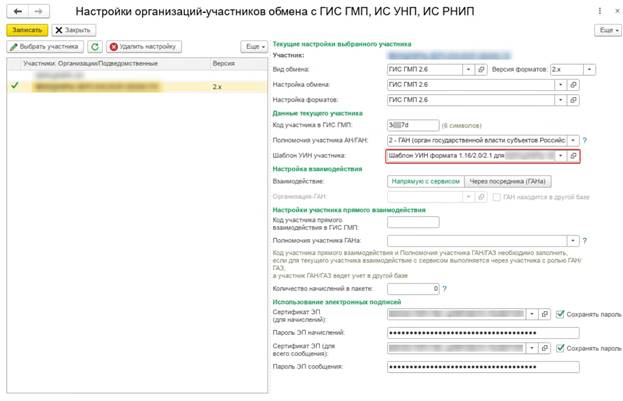
Task: Select Через посредника (ГАНа) interaction mode
Action: 507,181
